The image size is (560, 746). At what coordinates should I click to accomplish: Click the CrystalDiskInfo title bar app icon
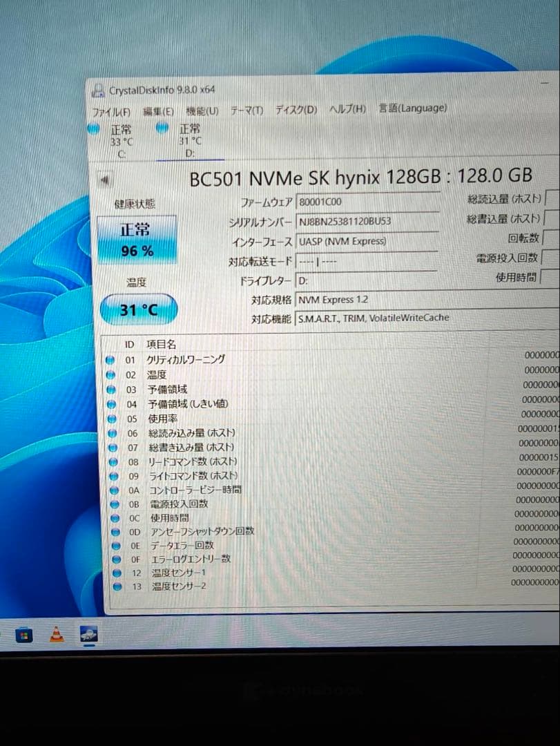[98, 91]
